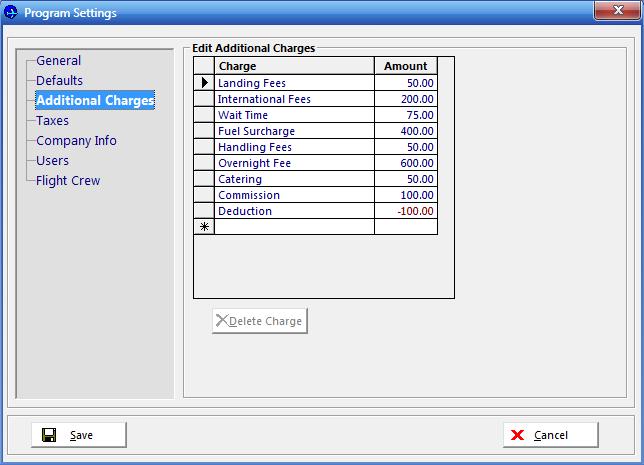The image size is (644, 465).
Task: Click the Deduction amount -100.00 cell
Action: 405,211
